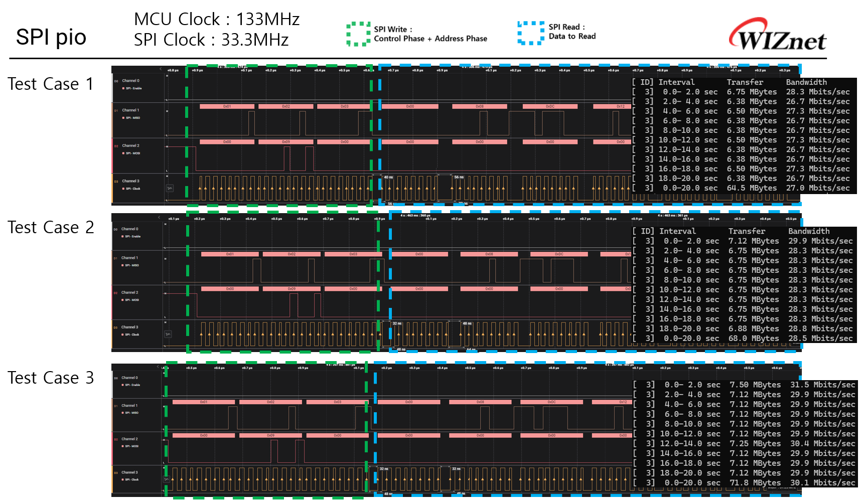Click the WIZnet logo
This screenshot has width=862, height=504.
pos(777,35)
